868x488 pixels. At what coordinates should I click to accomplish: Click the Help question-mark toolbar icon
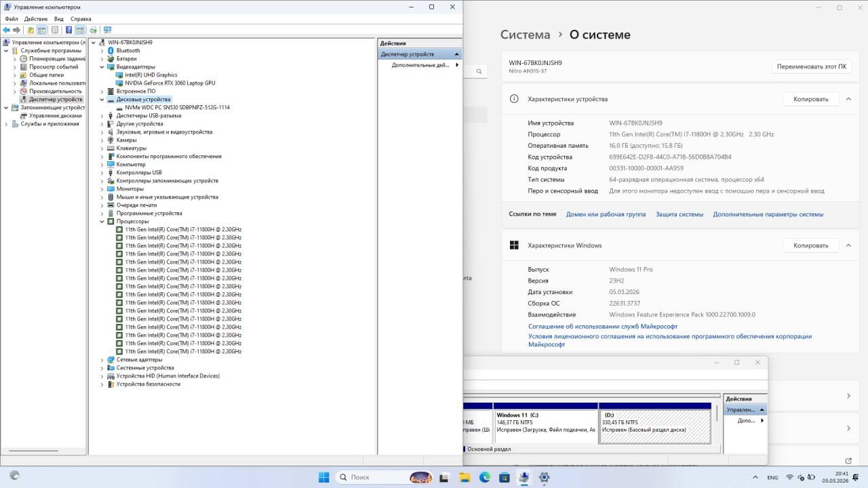(x=68, y=30)
